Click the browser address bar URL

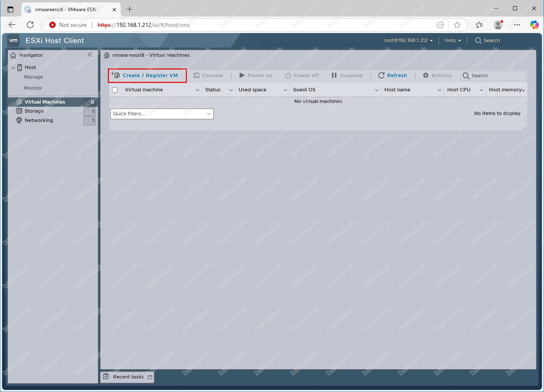click(143, 25)
